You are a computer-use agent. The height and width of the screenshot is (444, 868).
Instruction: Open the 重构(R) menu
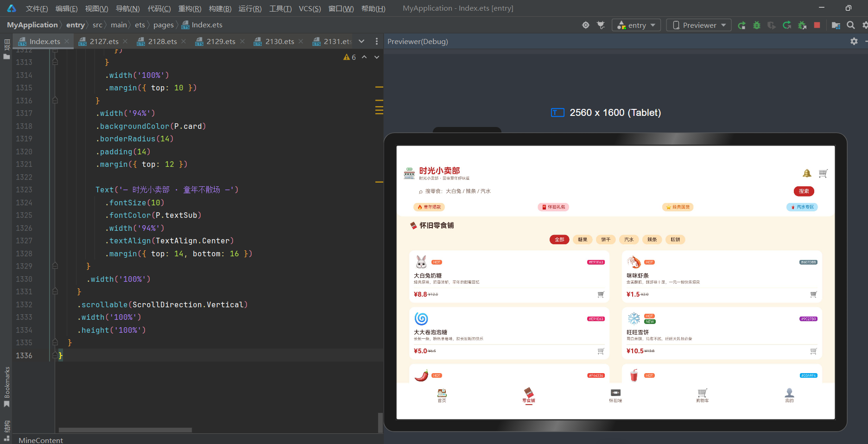190,8
